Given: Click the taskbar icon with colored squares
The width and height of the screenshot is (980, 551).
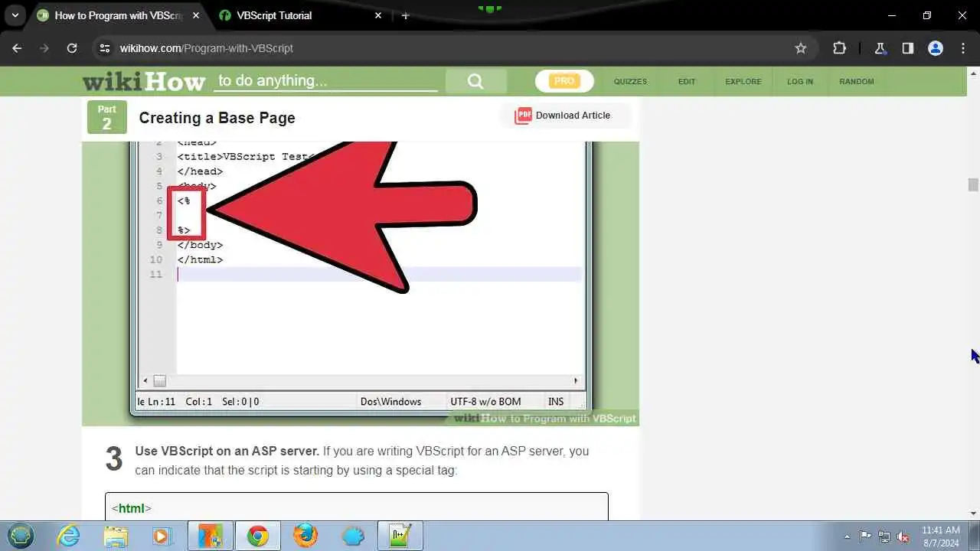Looking at the screenshot, I should click(210, 536).
